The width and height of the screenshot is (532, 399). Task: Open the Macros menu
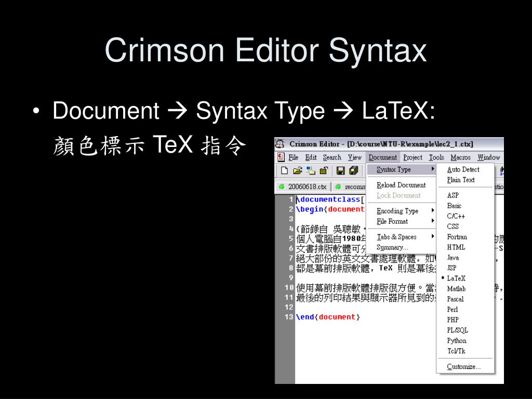(x=460, y=157)
